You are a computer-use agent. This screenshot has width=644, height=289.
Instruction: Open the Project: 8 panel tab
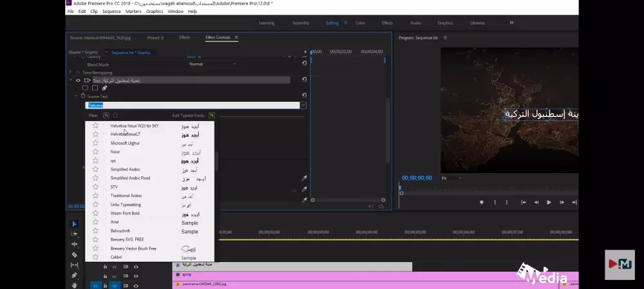[155, 38]
